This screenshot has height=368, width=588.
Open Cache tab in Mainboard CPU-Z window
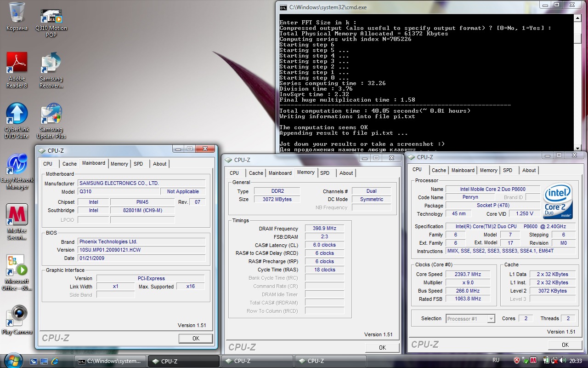point(69,164)
